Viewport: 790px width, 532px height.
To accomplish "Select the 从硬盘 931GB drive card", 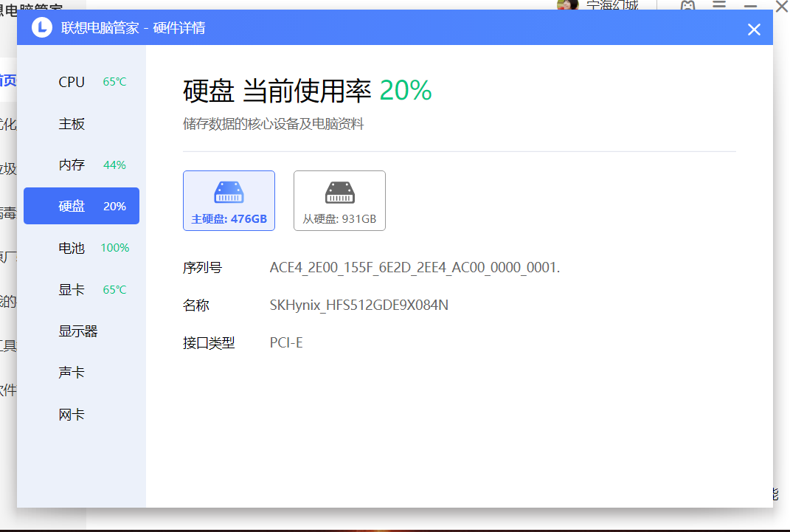I will click(339, 201).
